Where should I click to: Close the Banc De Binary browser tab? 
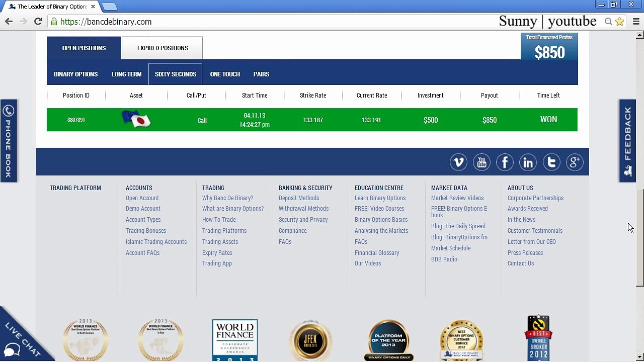pyautogui.click(x=93, y=7)
